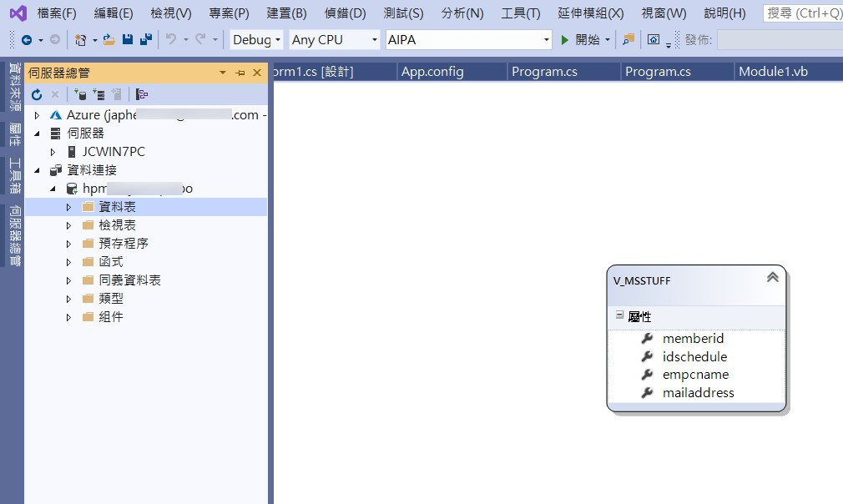Select the 同義資料表 folder row
Screen dimensions: 843x504
tap(146, 280)
